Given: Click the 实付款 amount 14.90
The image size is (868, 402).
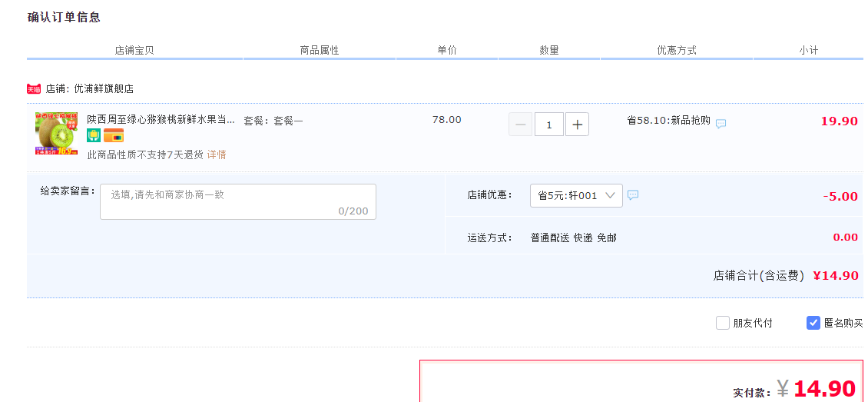Looking at the screenshot, I should point(825,389).
